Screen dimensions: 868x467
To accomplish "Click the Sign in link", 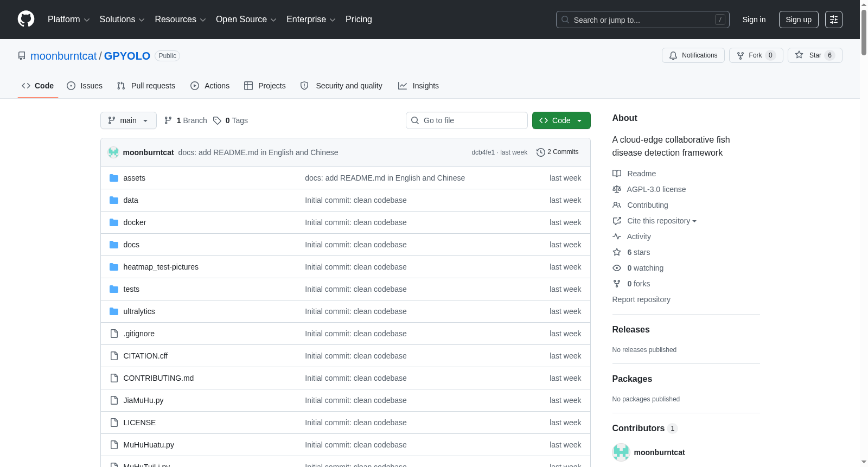I will tap(754, 20).
